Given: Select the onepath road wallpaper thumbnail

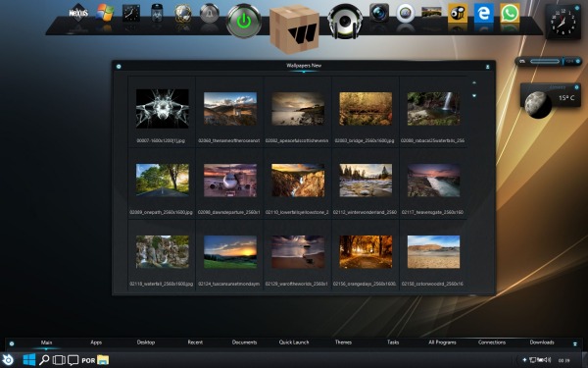Looking at the screenshot, I should pos(163,181).
